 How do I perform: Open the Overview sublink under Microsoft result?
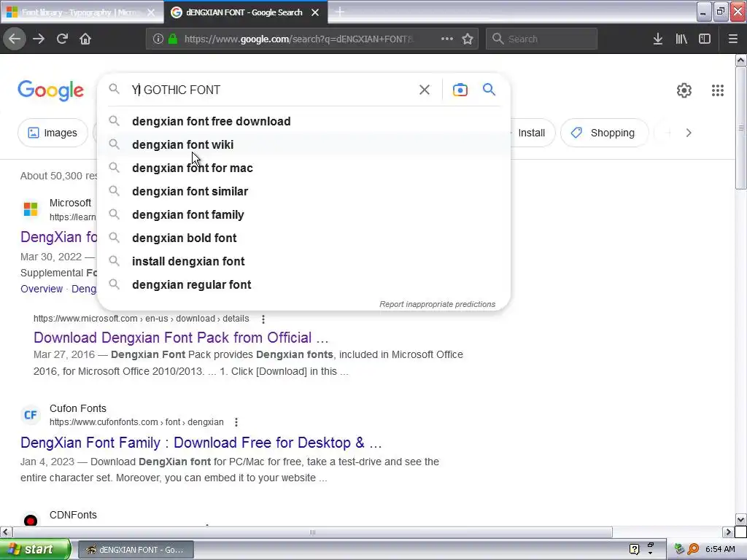click(42, 289)
